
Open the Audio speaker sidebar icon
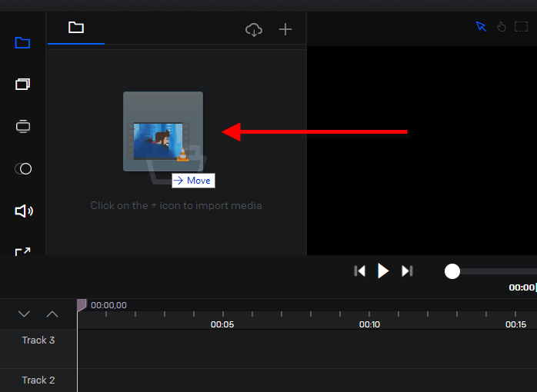click(24, 211)
